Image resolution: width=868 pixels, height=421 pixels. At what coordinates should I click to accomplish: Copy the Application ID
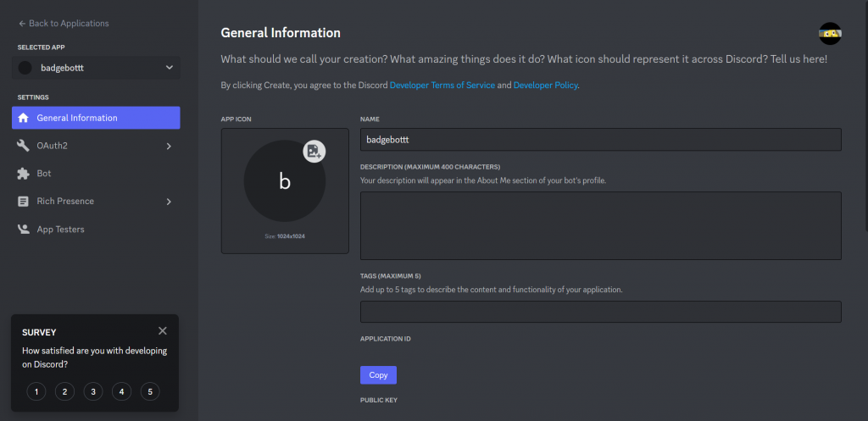point(378,374)
